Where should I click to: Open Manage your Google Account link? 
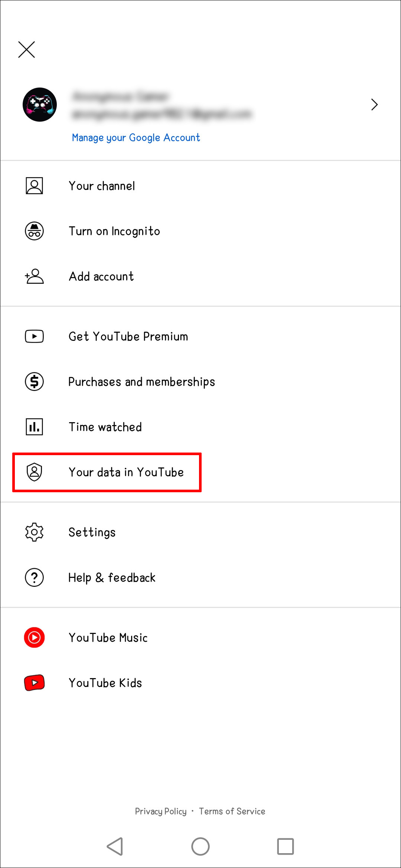tap(136, 138)
